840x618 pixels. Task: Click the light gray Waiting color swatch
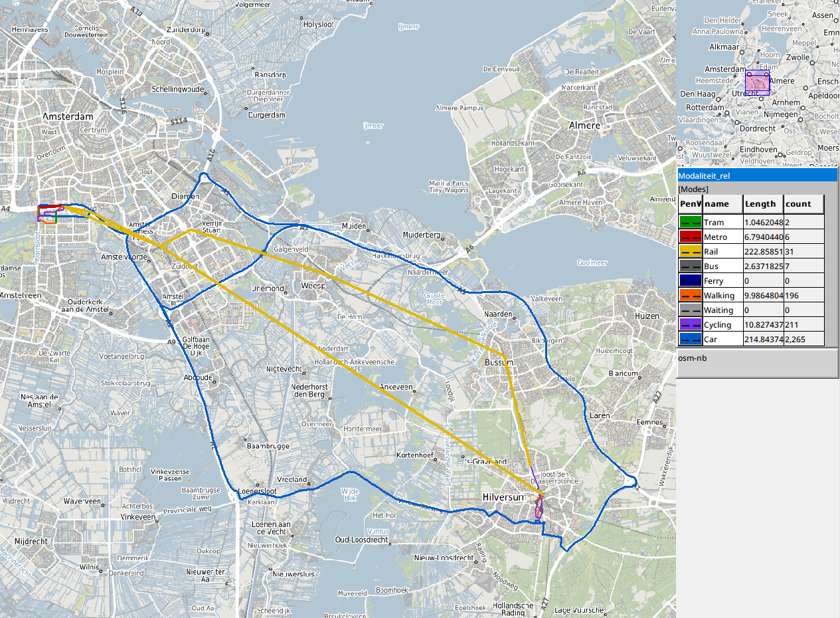pyautogui.click(x=691, y=310)
